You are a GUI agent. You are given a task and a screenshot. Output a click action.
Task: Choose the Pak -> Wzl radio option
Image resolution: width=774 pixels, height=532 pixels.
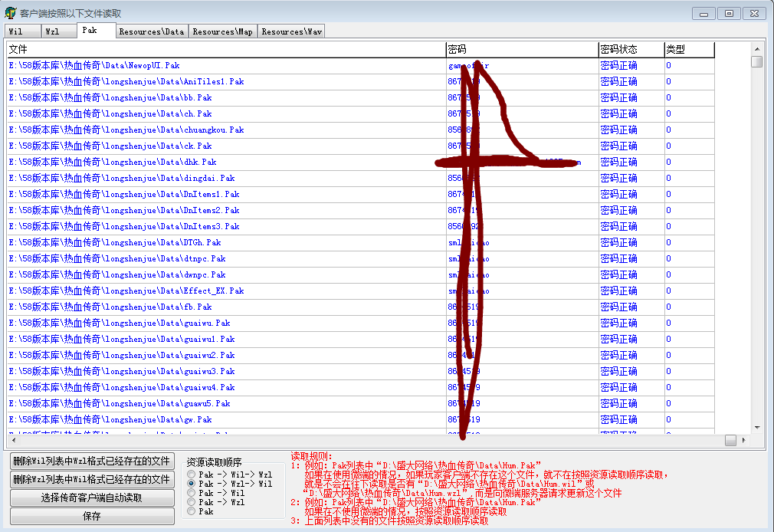216,502
